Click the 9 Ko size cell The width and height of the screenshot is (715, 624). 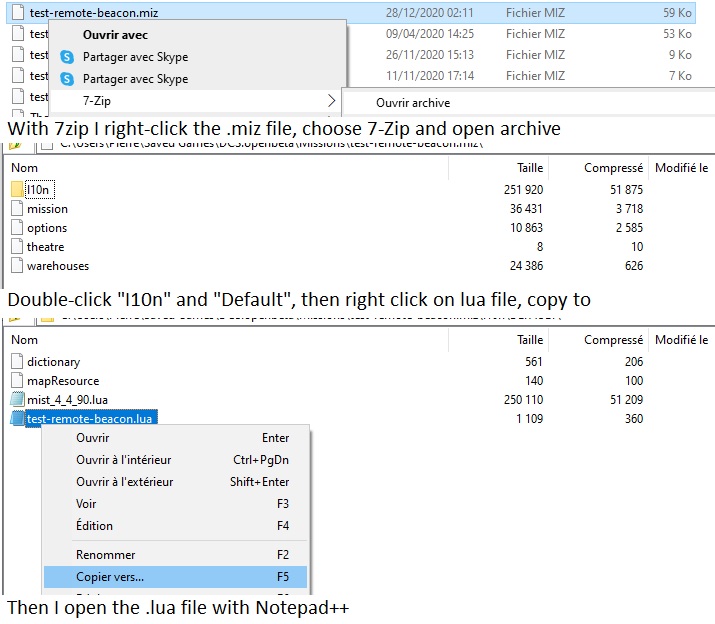click(680, 55)
